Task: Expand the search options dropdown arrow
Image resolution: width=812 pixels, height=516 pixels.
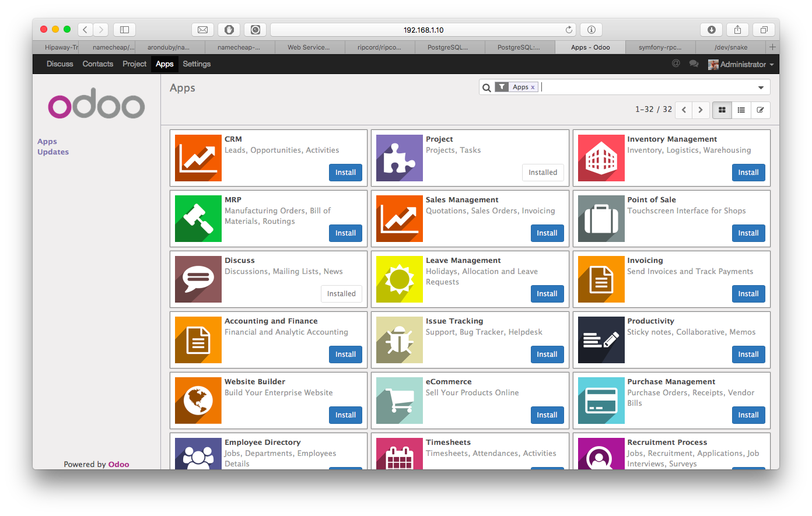Action: click(761, 87)
